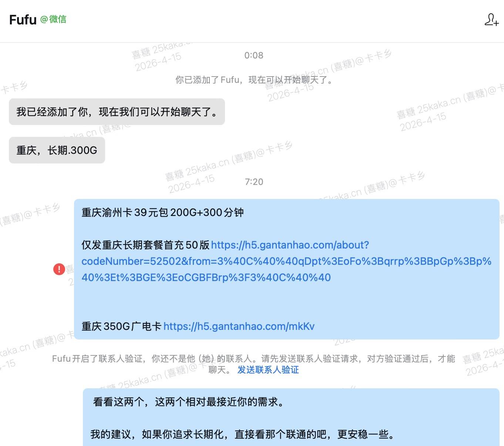Viewport: 504px width, 446px height.
Task: Click the @微信 label beside Fufu
Action: (x=53, y=19)
